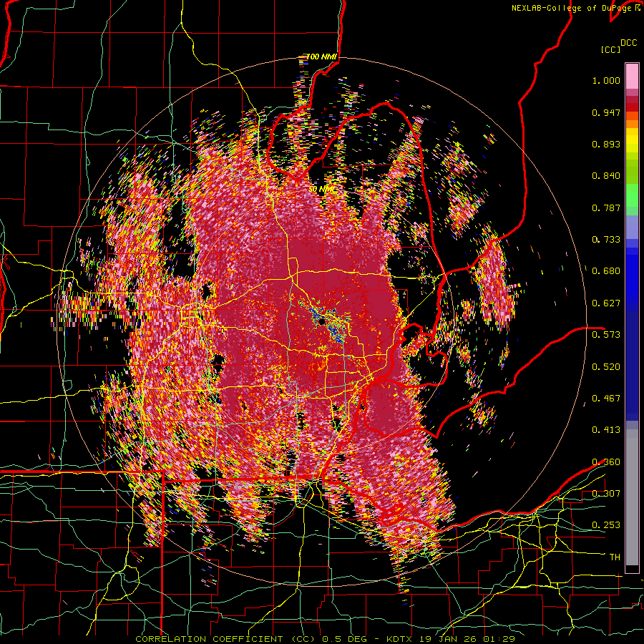This screenshot has width=644, height=644.
Task: Click the 0.360 scale value
Action: (606, 462)
